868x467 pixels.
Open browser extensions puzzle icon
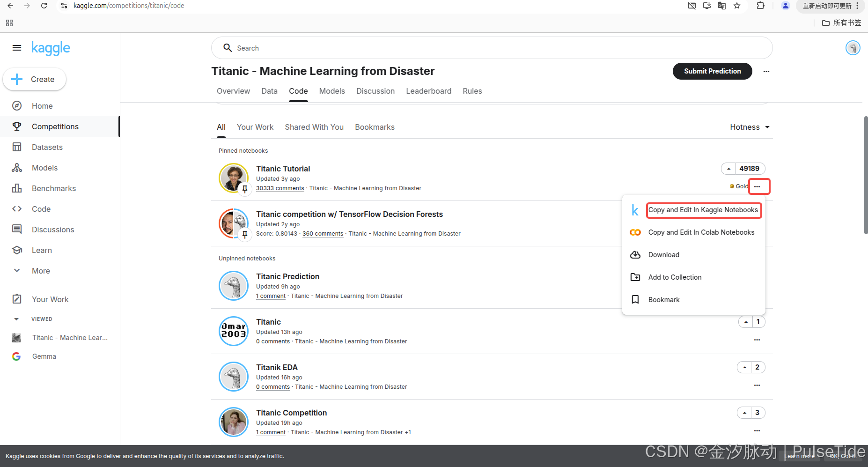click(x=760, y=6)
